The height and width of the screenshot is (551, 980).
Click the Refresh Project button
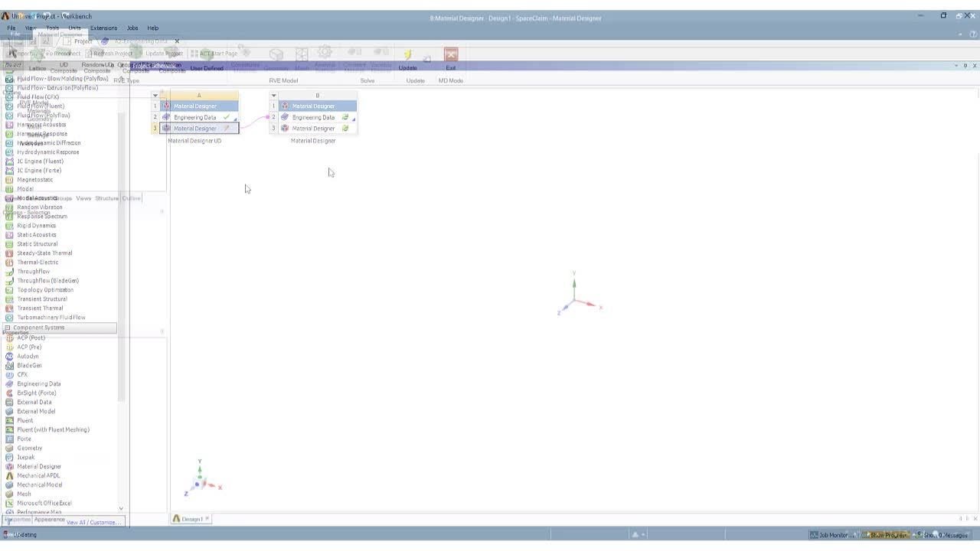pyautogui.click(x=109, y=54)
